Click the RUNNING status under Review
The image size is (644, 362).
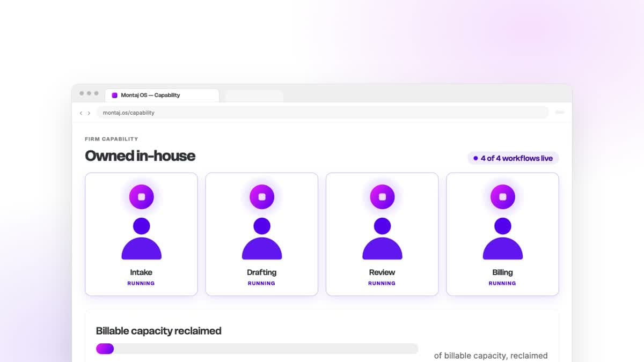coord(382,283)
